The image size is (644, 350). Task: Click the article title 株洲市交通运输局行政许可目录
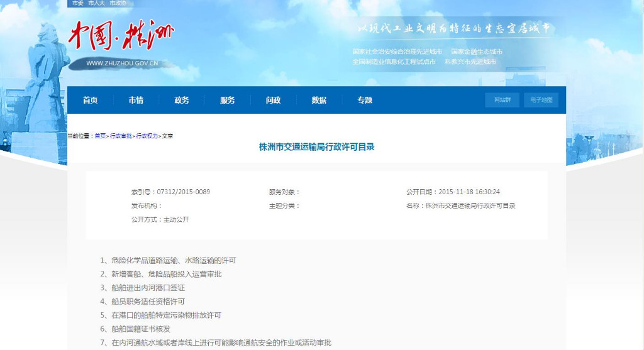coord(317,147)
